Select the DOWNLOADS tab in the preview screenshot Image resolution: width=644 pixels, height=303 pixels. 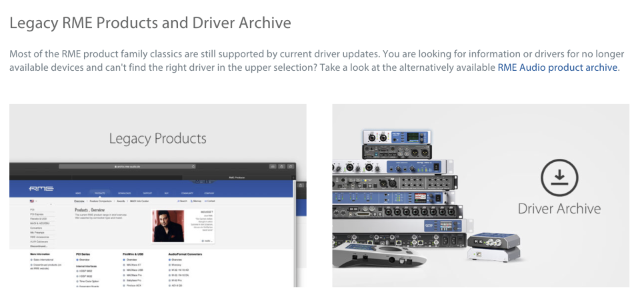[x=124, y=194]
